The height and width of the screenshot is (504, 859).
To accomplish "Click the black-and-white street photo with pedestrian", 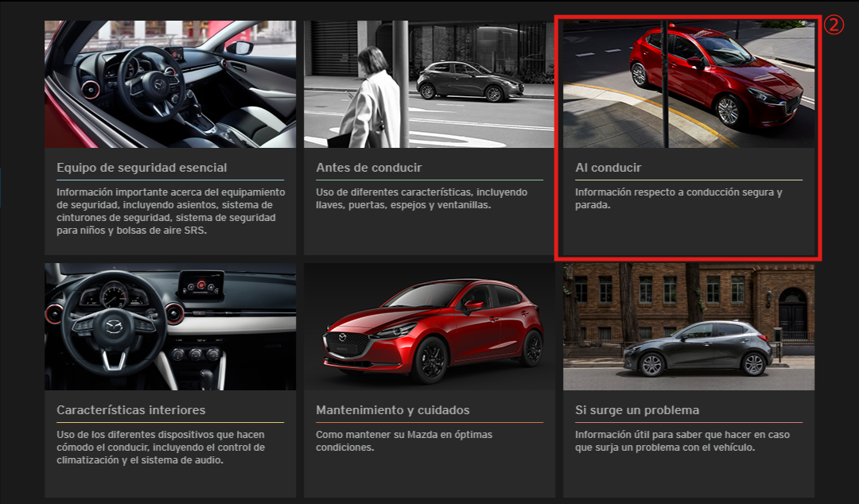I will (x=429, y=84).
